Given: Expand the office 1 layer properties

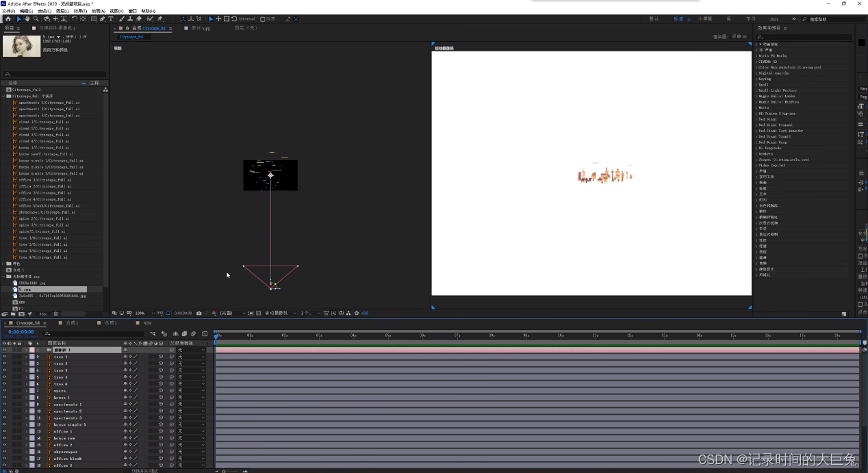Looking at the screenshot, I should tap(26, 431).
